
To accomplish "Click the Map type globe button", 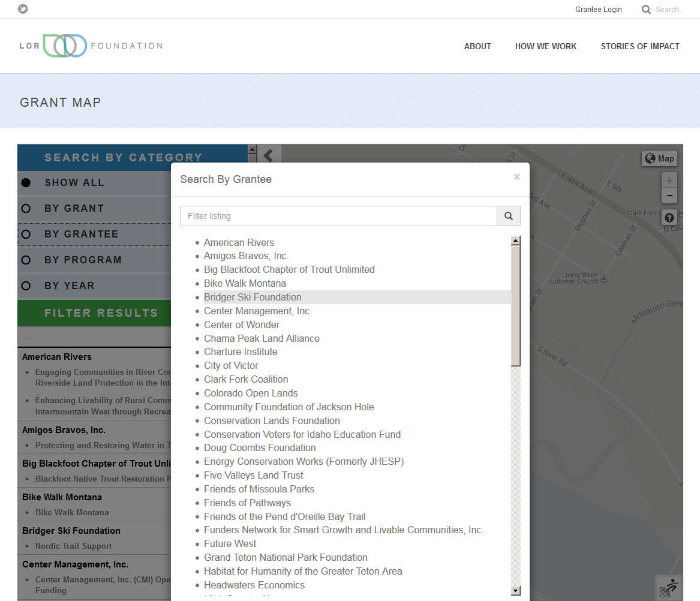I will [x=660, y=158].
